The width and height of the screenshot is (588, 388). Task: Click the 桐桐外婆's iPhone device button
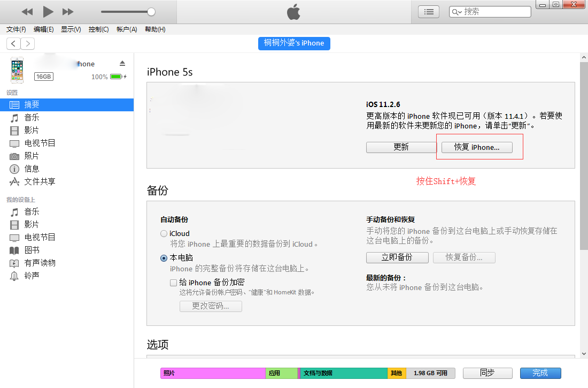pos(294,43)
